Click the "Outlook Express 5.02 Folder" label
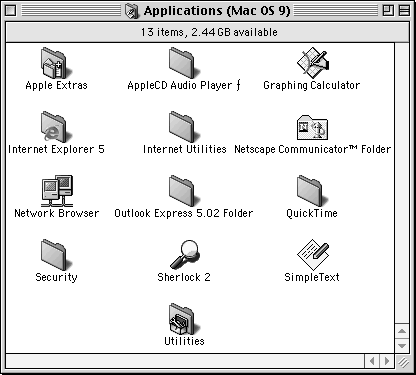This screenshot has width=416, height=375. tap(184, 213)
